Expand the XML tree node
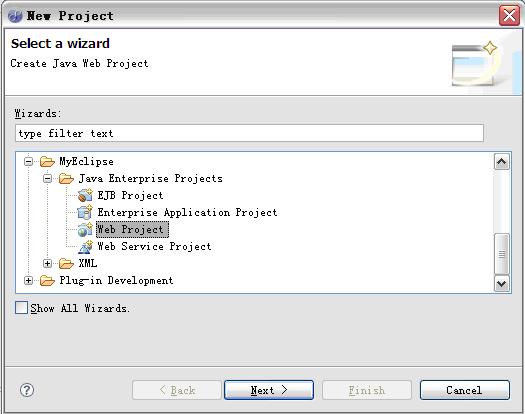Screen dimensions: 525x414 [48, 264]
